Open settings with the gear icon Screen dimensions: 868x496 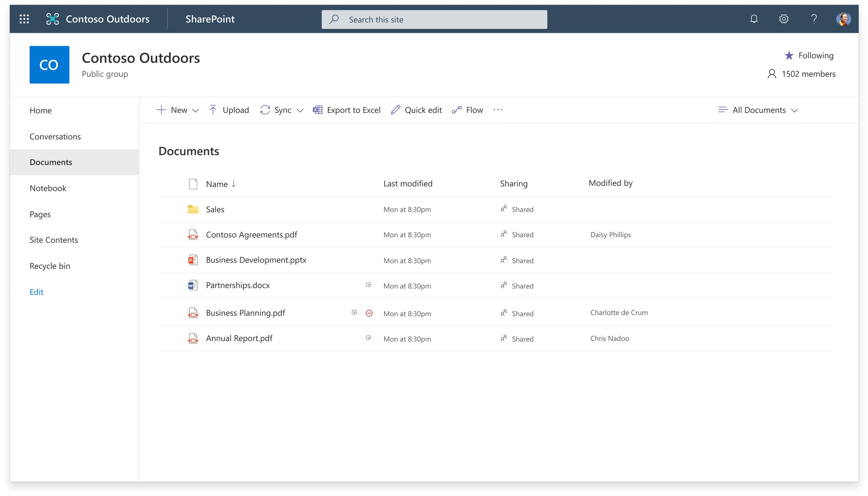click(784, 19)
